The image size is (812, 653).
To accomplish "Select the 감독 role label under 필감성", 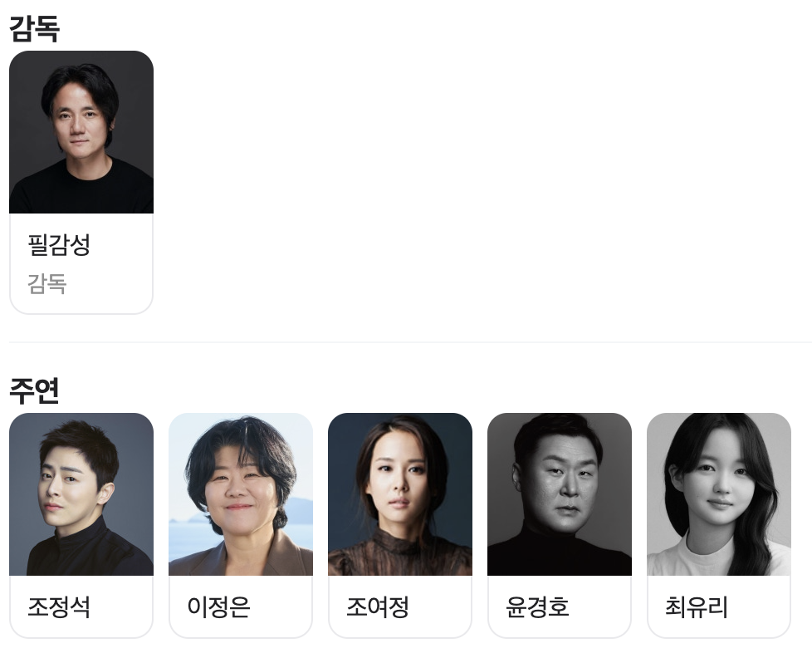I will 47,284.
